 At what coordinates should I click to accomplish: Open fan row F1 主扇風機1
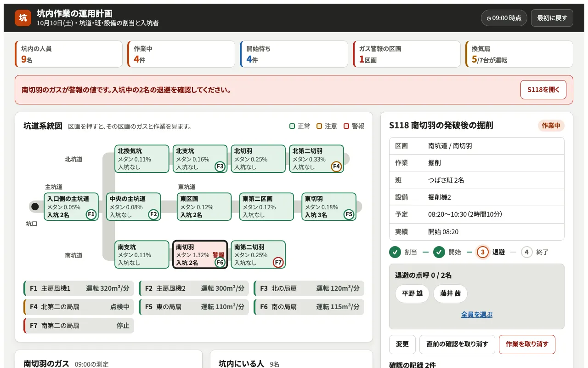point(79,288)
